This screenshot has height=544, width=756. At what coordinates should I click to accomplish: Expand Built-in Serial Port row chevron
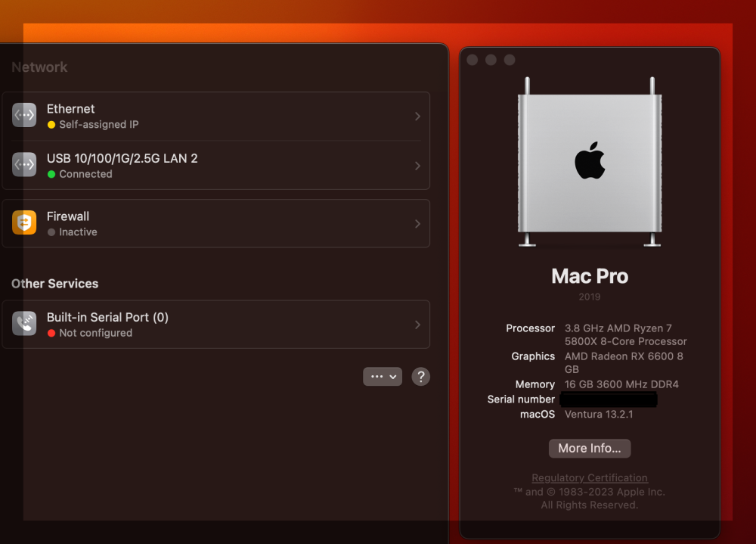tap(417, 325)
